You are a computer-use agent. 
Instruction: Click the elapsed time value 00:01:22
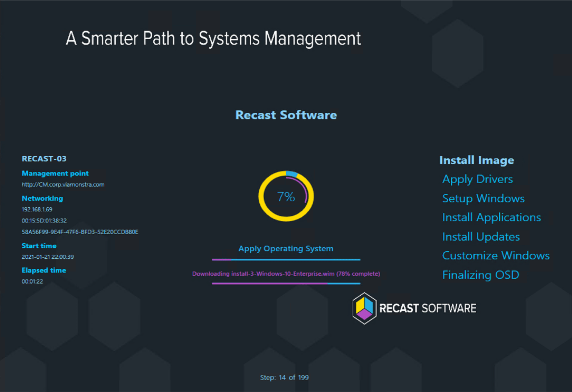click(32, 281)
